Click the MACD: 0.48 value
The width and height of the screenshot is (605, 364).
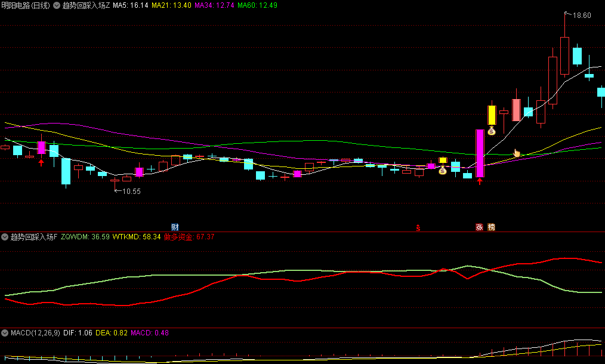150,333
